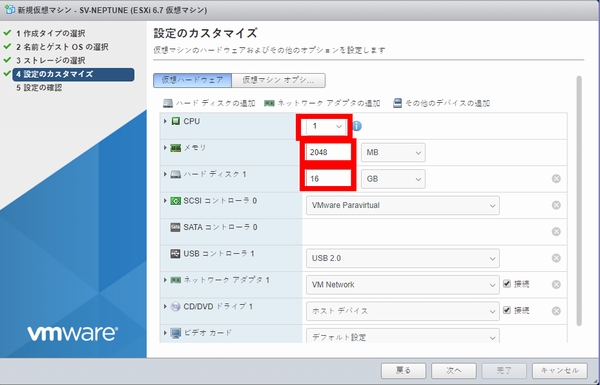Click the SATA controller 0 icon
The image size is (600, 385).
coord(175,227)
